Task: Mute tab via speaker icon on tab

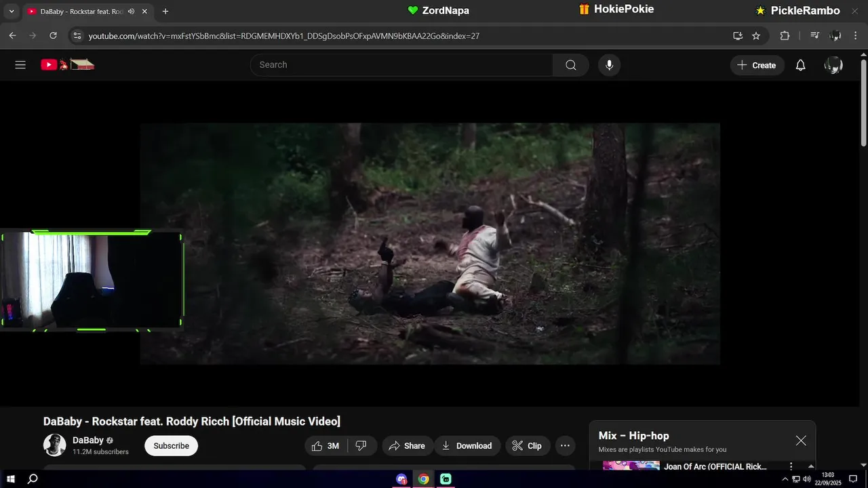Action: tap(131, 12)
